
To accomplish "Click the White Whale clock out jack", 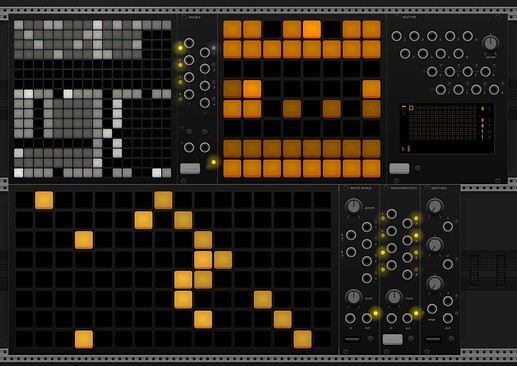I will 367,318.
